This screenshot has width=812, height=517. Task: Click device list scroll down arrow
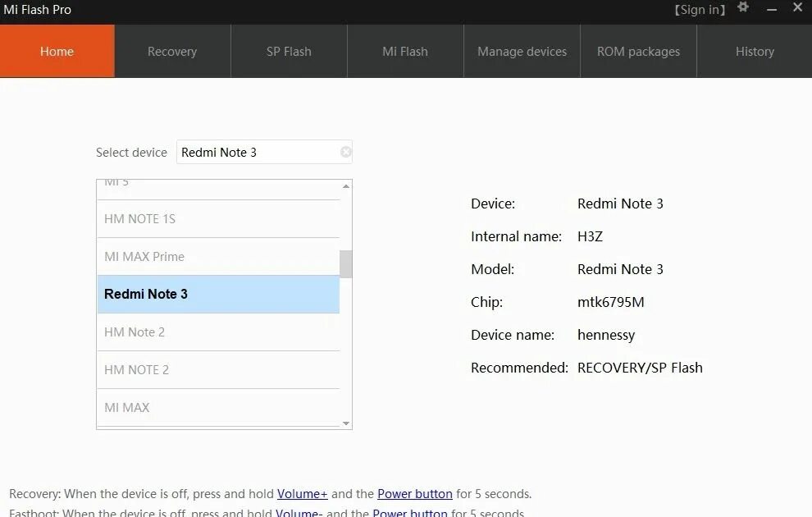click(x=346, y=423)
